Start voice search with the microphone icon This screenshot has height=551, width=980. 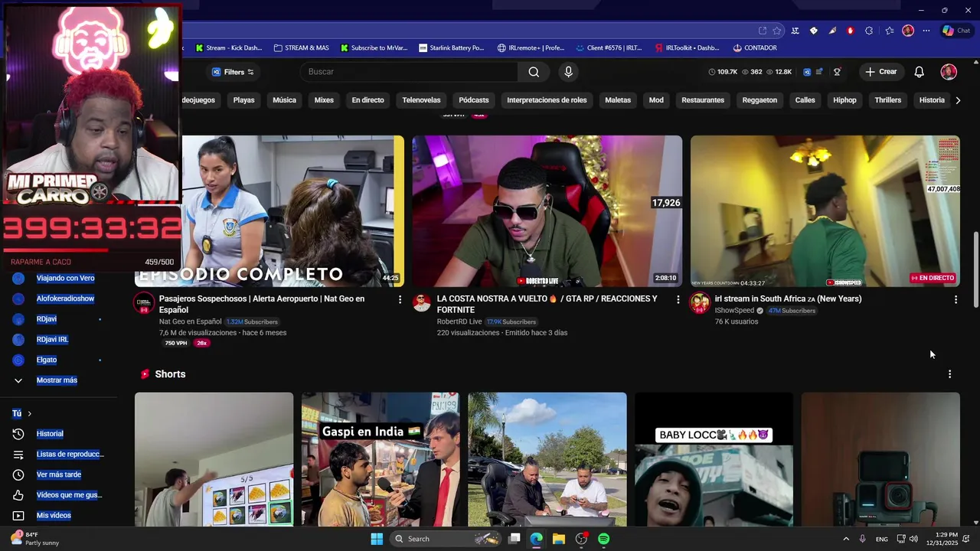568,72
